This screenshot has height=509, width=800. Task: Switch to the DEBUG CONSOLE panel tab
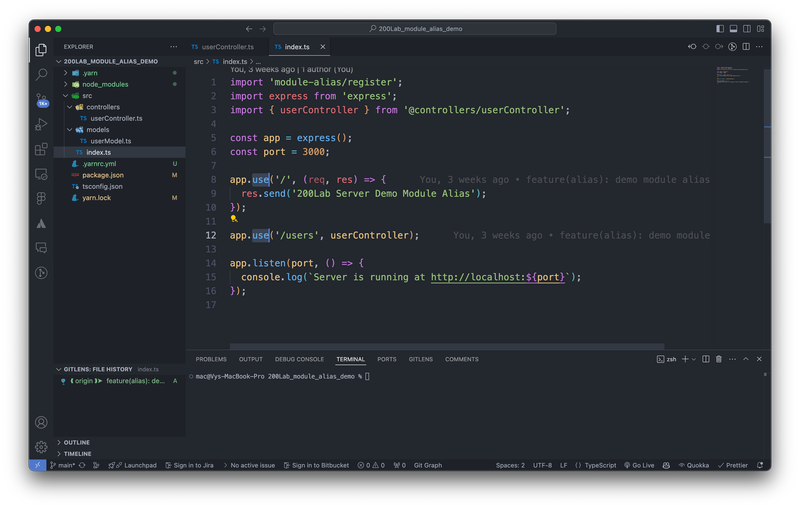click(x=299, y=359)
